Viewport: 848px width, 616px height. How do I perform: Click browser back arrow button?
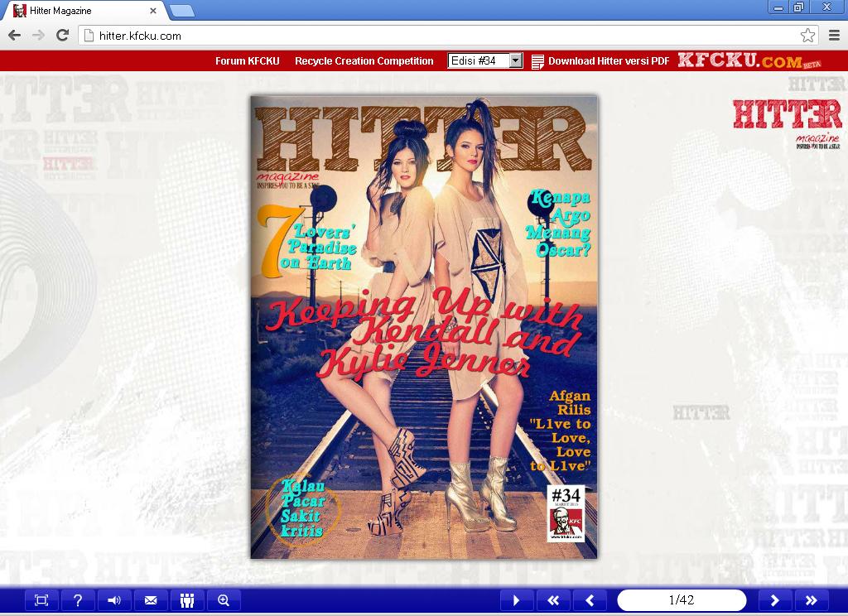[15, 36]
